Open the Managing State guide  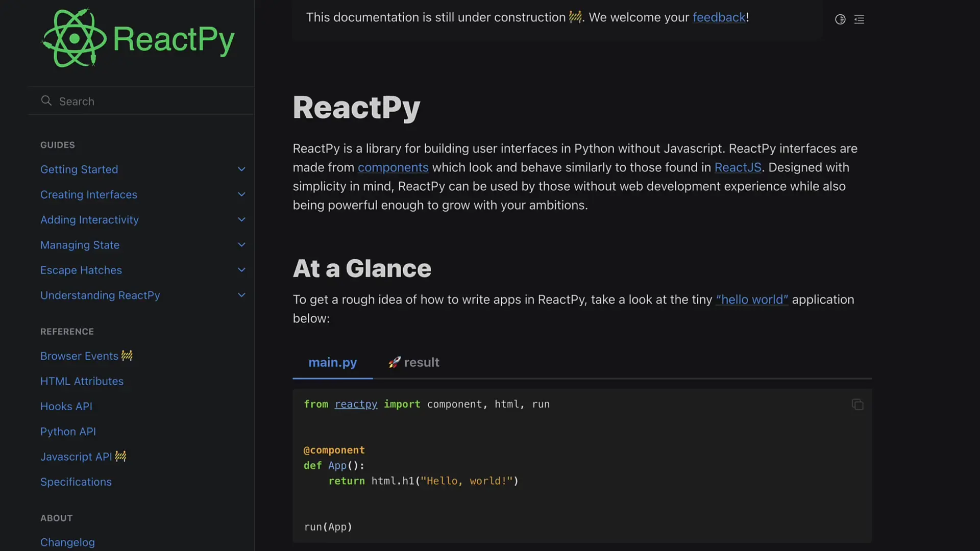[x=80, y=245]
